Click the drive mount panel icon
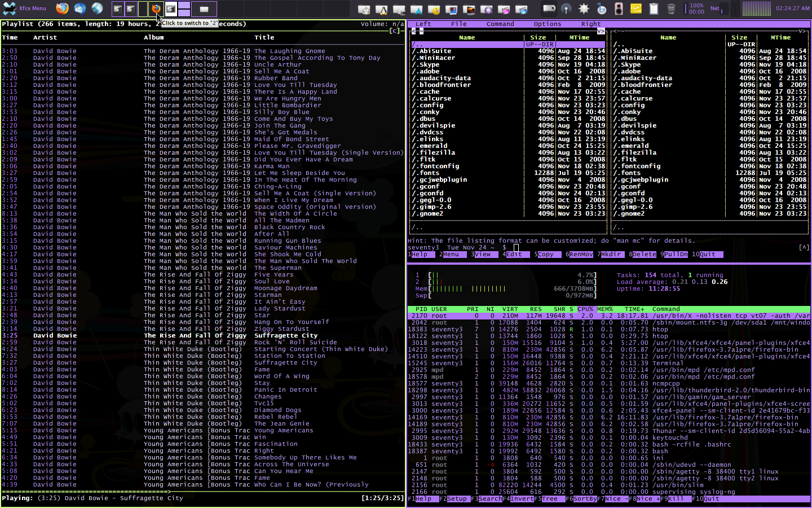The height and width of the screenshot is (508, 812). tap(549, 8)
